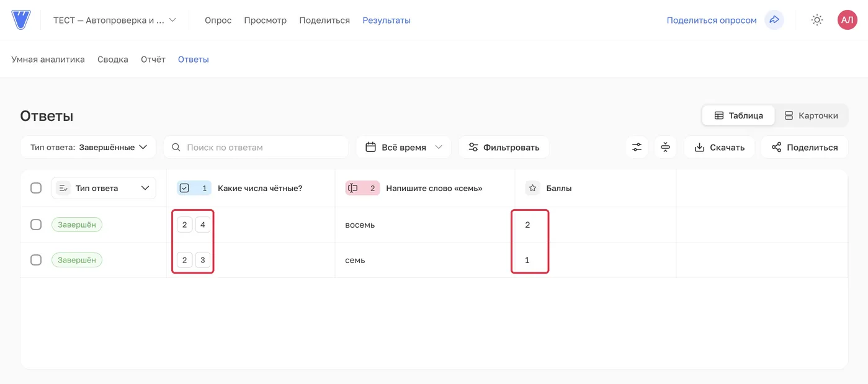Click the "Какие числа чётные?" column header
The image size is (868, 384).
coord(260,188)
